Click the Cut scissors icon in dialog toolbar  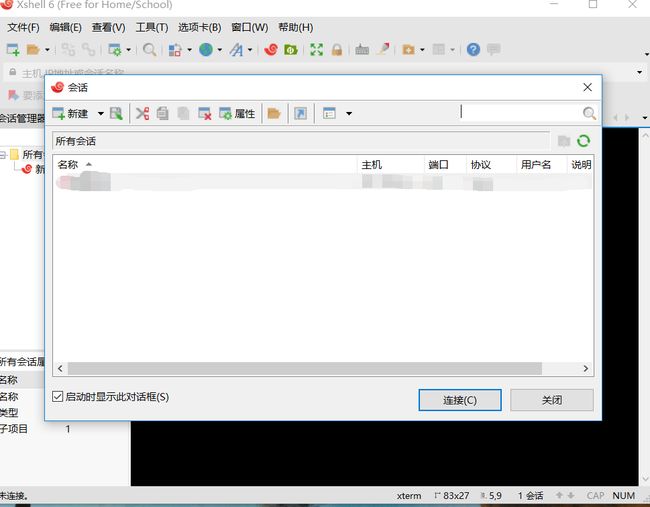142,113
